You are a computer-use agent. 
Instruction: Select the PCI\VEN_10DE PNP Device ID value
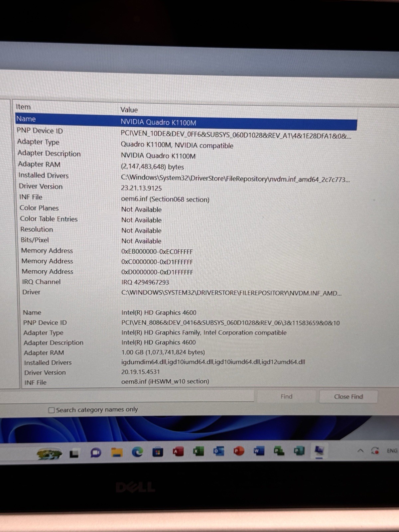(x=236, y=135)
